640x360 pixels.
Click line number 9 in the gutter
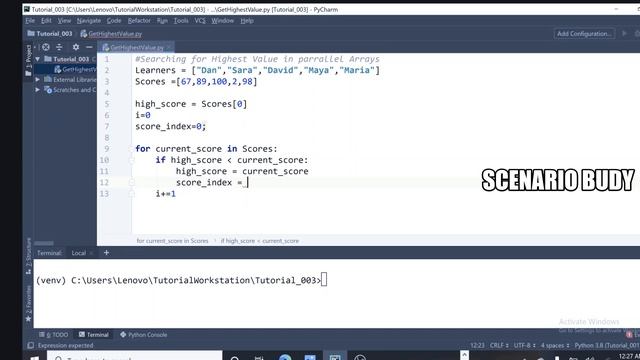[107, 149]
